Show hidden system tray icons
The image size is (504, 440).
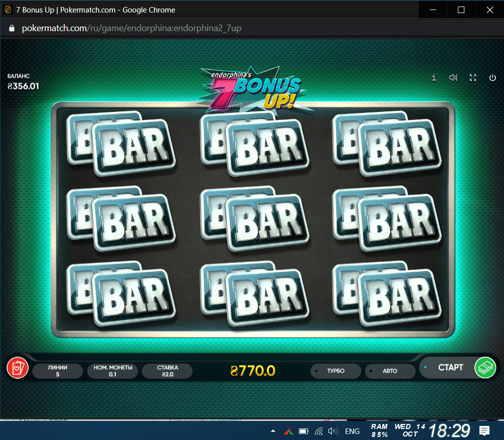click(273, 431)
